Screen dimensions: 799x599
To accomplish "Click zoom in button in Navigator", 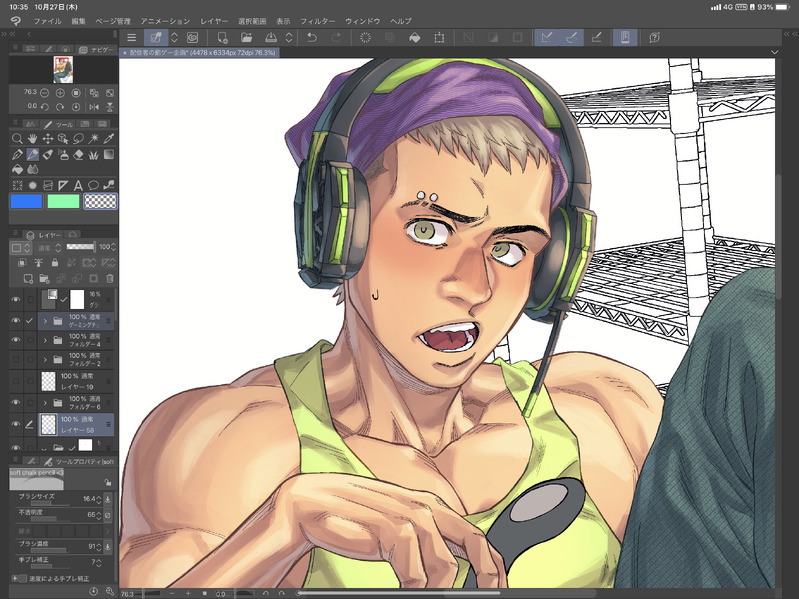I will tap(60, 93).
